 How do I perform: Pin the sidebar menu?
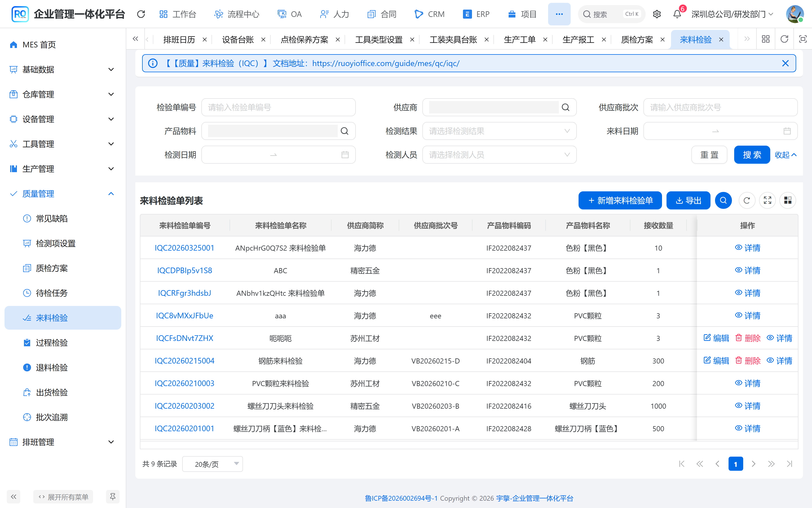tap(112, 497)
